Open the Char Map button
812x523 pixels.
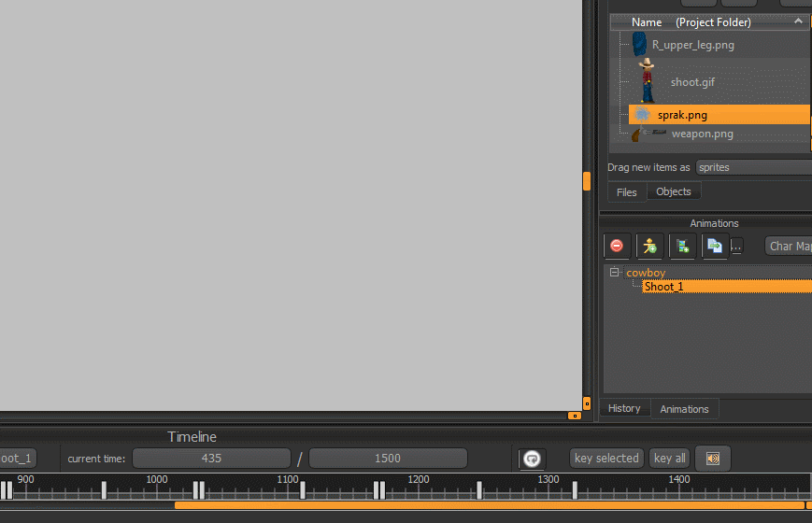(790, 247)
